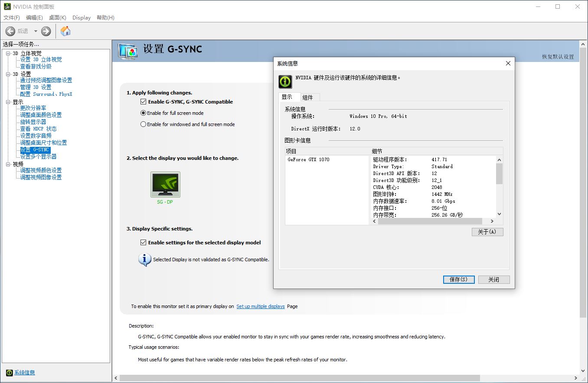Screen dimensions: 588x383
Task: Open 查看 HDCP 状态 tree item
Action: 38,129
